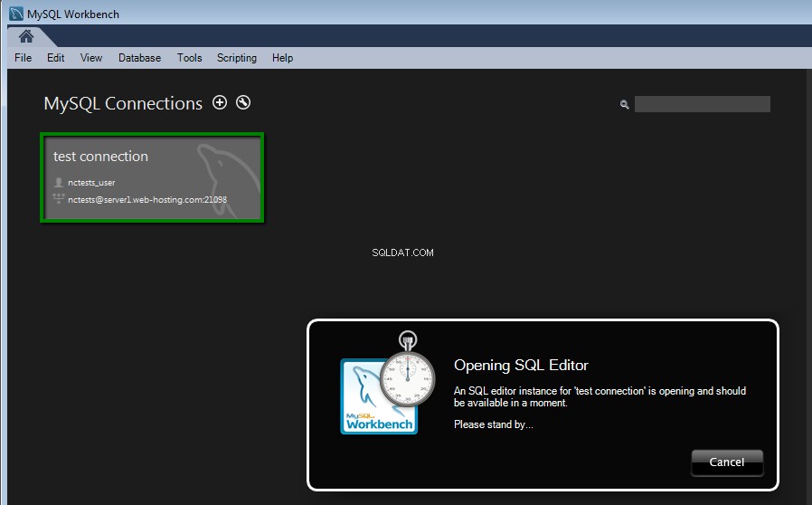
Task: Open the File menu
Action: click(x=23, y=58)
